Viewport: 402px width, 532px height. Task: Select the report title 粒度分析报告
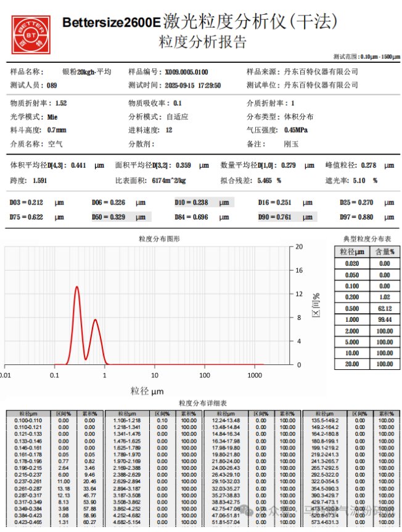coord(202,42)
